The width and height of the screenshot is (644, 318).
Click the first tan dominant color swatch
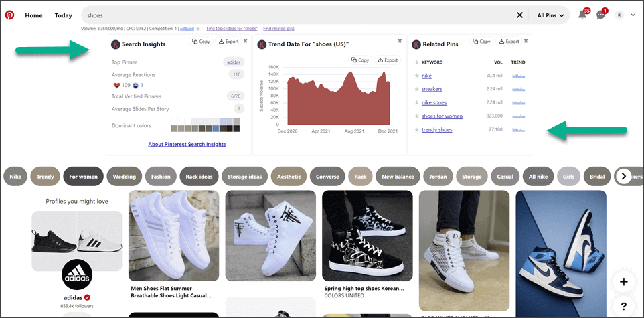(174, 129)
